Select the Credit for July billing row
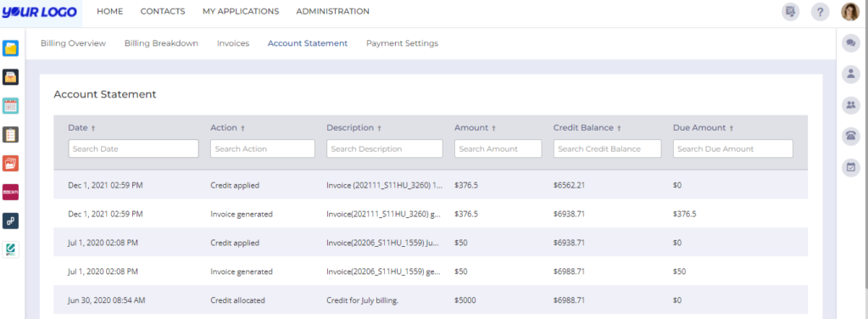This screenshot has height=319, width=868. coord(431,300)
